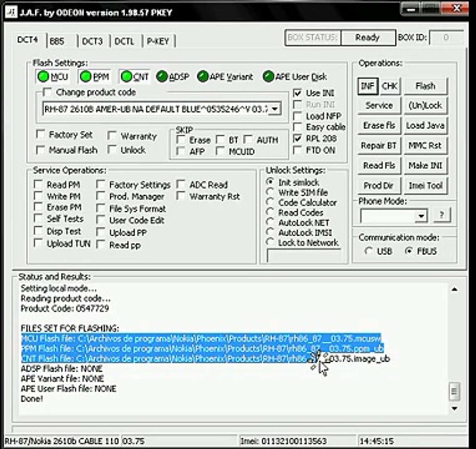The height and width of the screenshot is (449, 476).
Task: Click the Make INI button
Action: point(425,165)
